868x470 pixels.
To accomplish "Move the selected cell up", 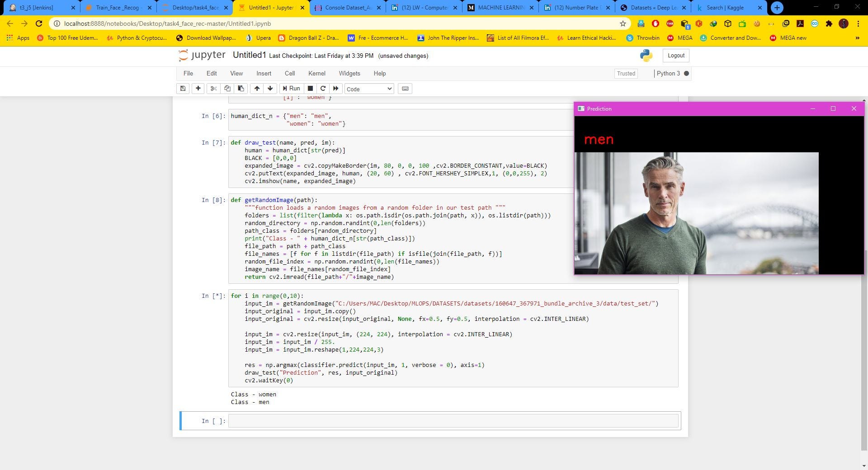I will pos(257,89).
